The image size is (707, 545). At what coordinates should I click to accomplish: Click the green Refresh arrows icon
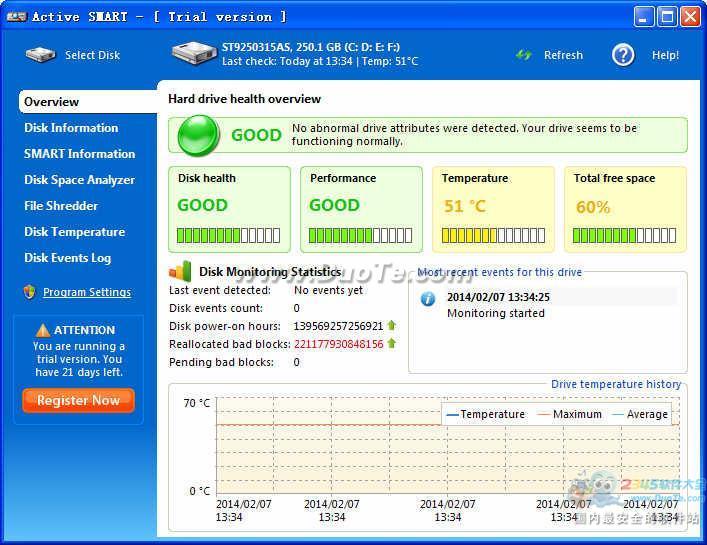coord(523,55)
